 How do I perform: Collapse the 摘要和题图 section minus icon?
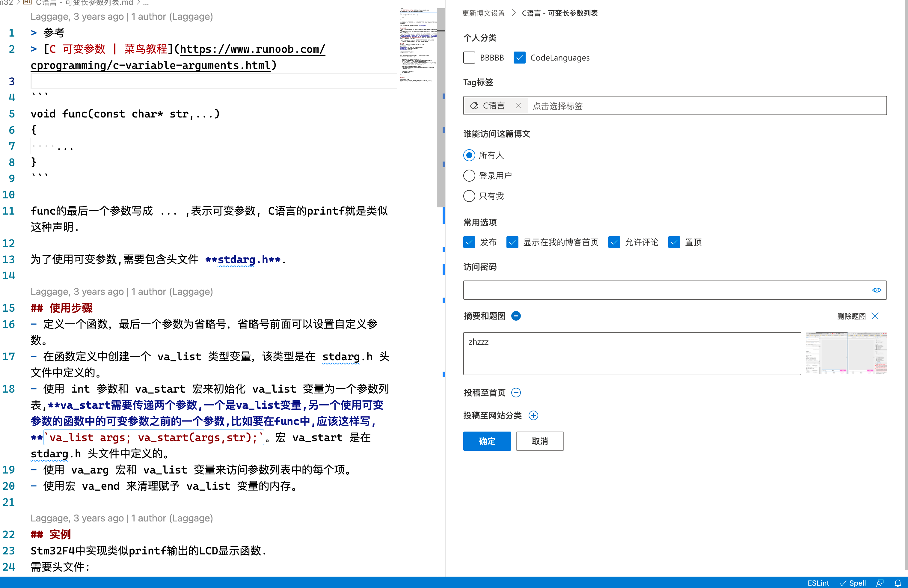516,316
